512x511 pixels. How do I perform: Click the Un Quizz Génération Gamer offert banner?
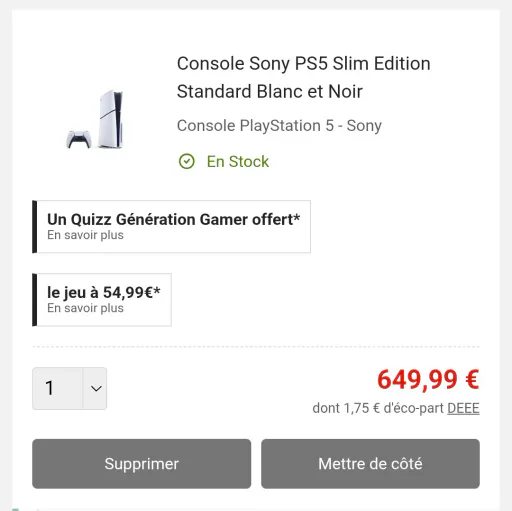(x=171, y=227)
